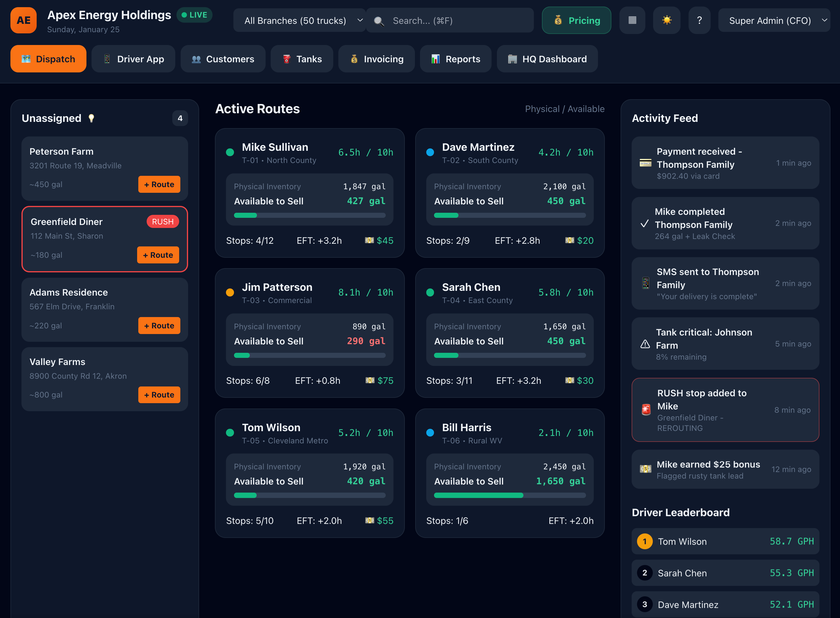This screenshot has height=618, width=840.
Task: Select the Tanks section
Action: [x=302, y=59]
